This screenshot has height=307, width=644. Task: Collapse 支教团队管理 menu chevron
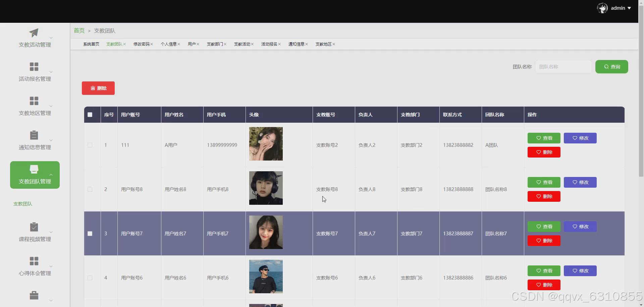click(x=51, y=175)
